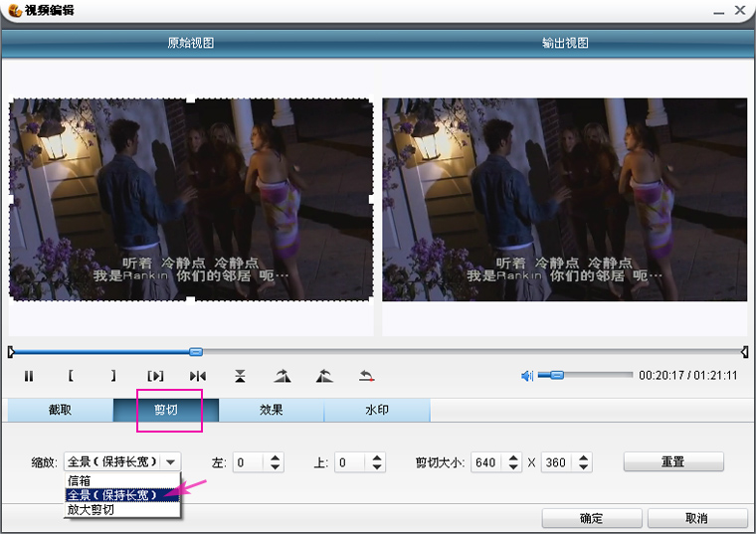
Task: Set clip start point with left bracket
Action: (x=71, y=376)
